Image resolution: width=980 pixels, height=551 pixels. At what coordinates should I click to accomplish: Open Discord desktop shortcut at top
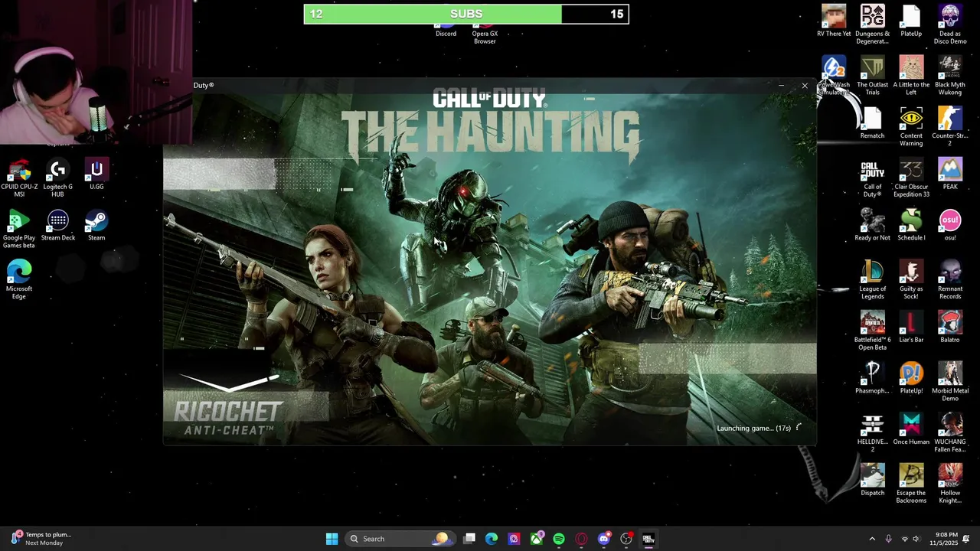point(446,31)
